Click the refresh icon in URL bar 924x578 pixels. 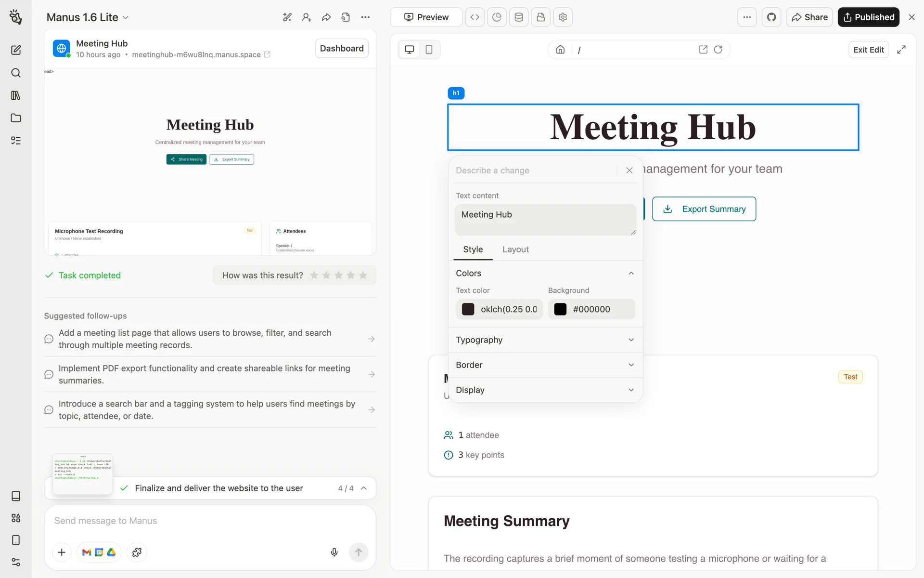click(718, 50)
